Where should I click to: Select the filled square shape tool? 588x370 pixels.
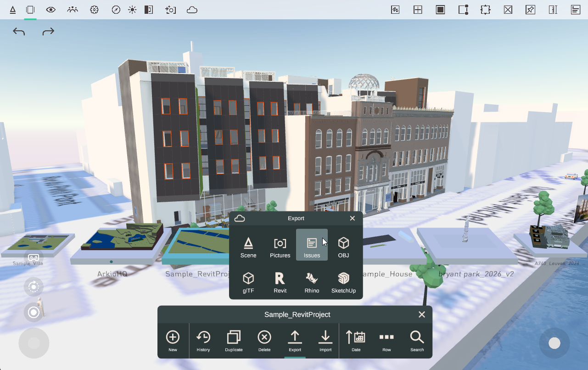(440, 10)
